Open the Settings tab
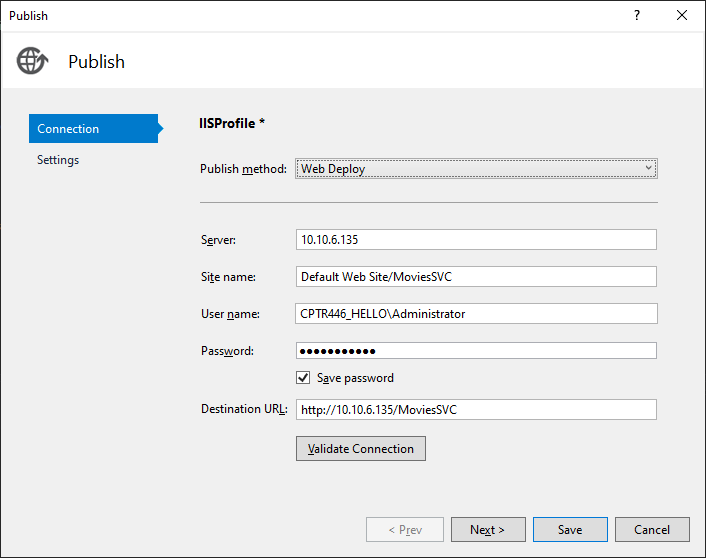 click(x=58, y=160)
